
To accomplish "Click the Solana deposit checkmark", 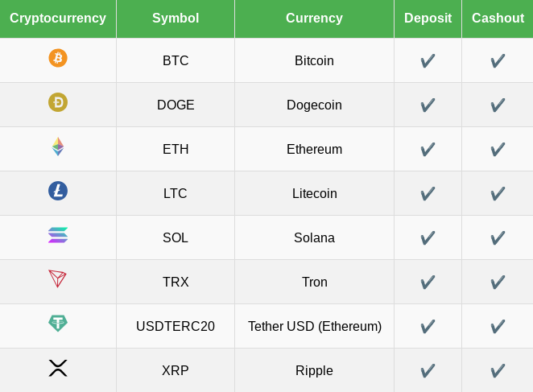I will click(428, 237).
